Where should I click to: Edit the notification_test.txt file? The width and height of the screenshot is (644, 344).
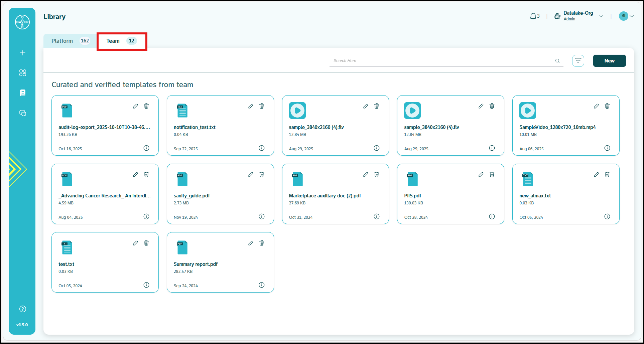point(251,106)
